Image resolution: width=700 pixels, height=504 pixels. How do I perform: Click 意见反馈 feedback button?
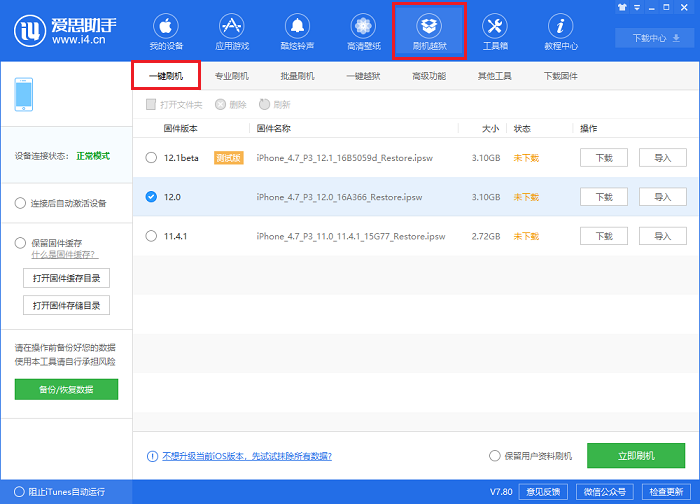pyautogui.click(x=543, y=492)
